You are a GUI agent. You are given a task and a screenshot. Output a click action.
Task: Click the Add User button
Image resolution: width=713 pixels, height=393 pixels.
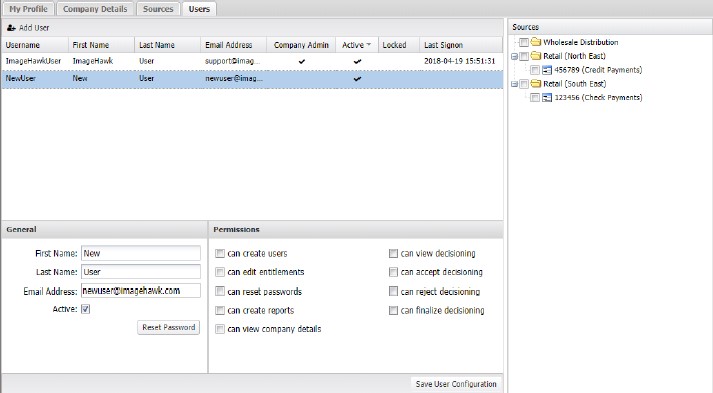click(x=28, y=28)
